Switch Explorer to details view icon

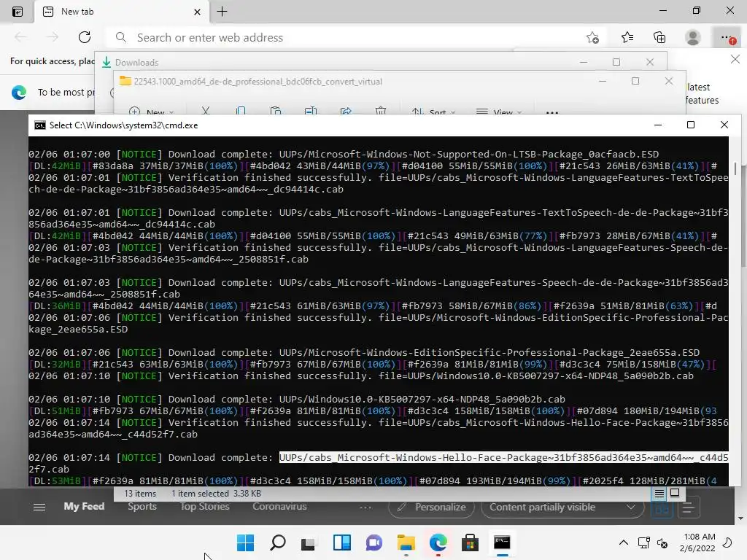click(x=659, y=494)
